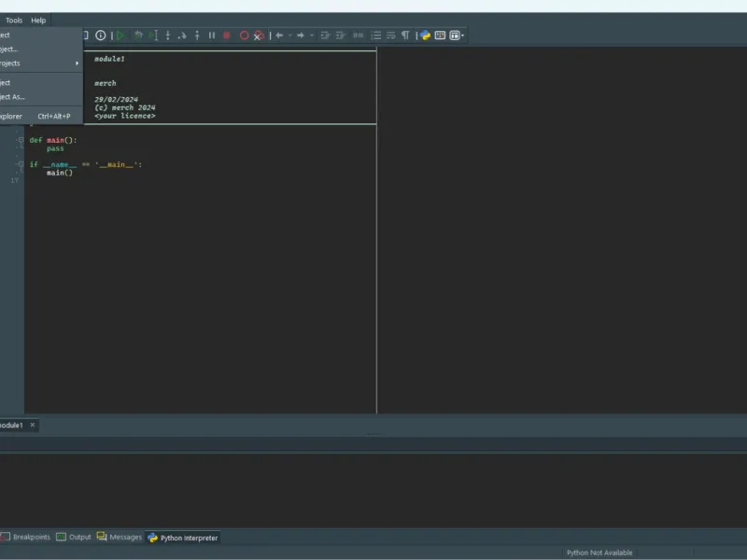This screenshot has width=747, height=560.
Task: Open dropdown arrow next to back navigation
Action: coord(290,35)
